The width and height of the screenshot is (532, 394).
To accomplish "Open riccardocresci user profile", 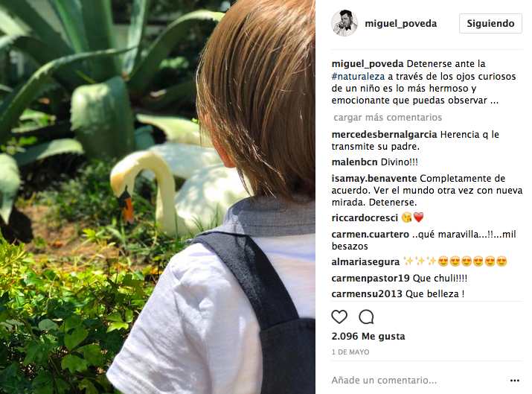I will (x=365, y=217).
